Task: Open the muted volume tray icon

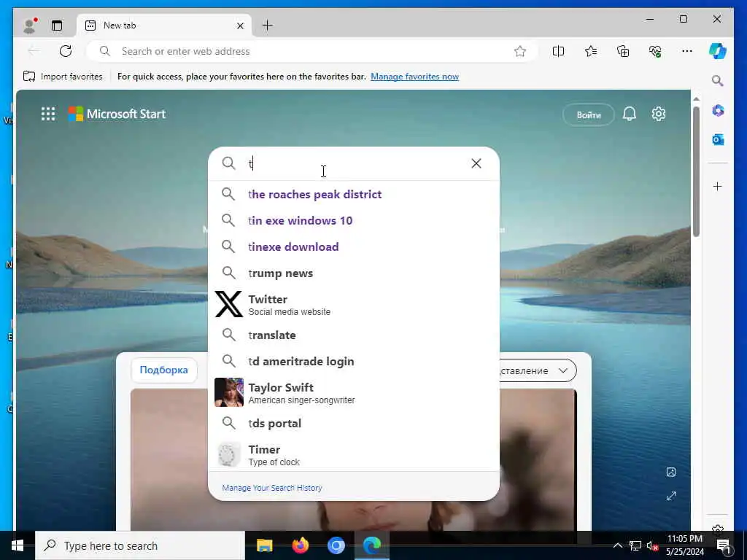Action: [652, 545]
